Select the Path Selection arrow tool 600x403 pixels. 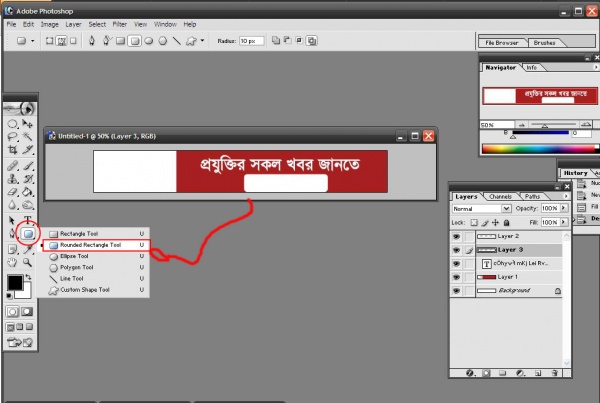(x=12, y=220)
